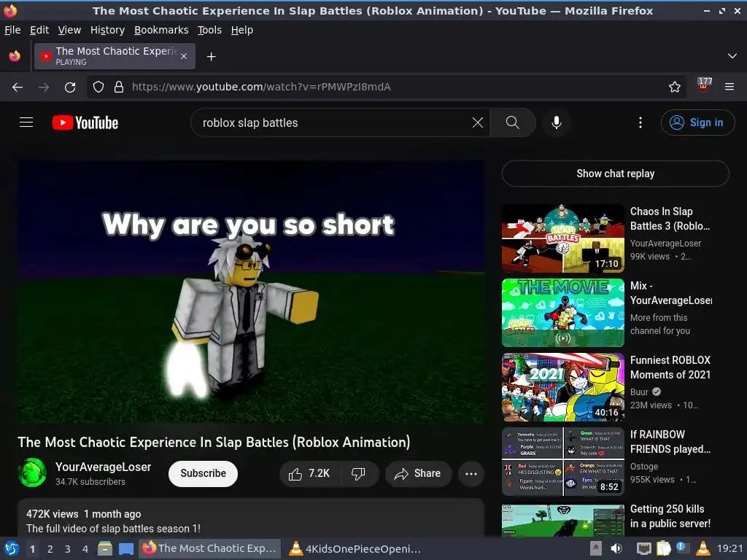Open the Help menu

tap(242, 30)
